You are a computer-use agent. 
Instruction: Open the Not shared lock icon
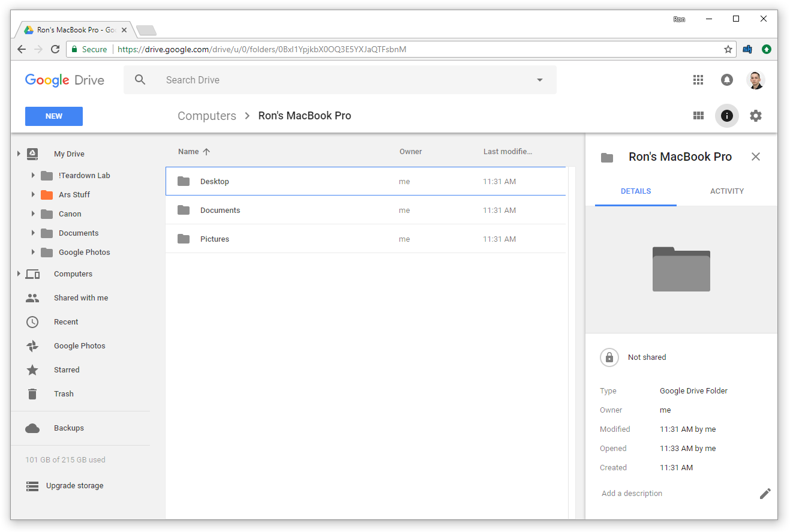pos(609,357)
